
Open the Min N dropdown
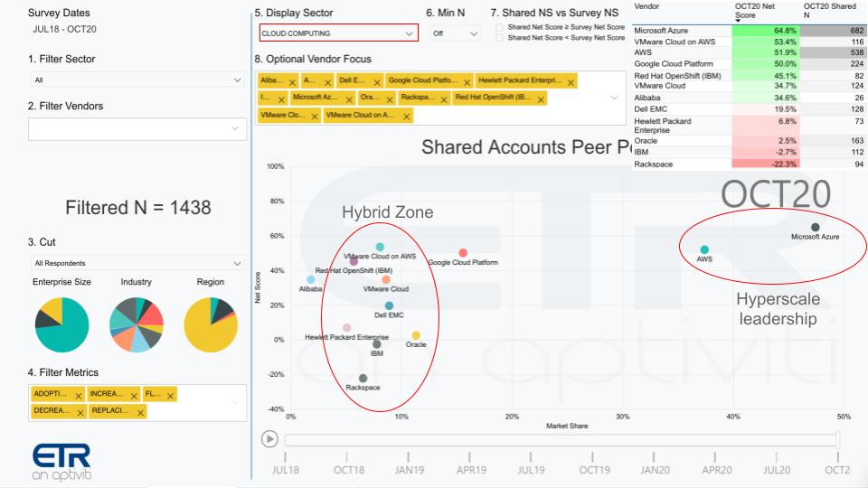tap(455, 33)
